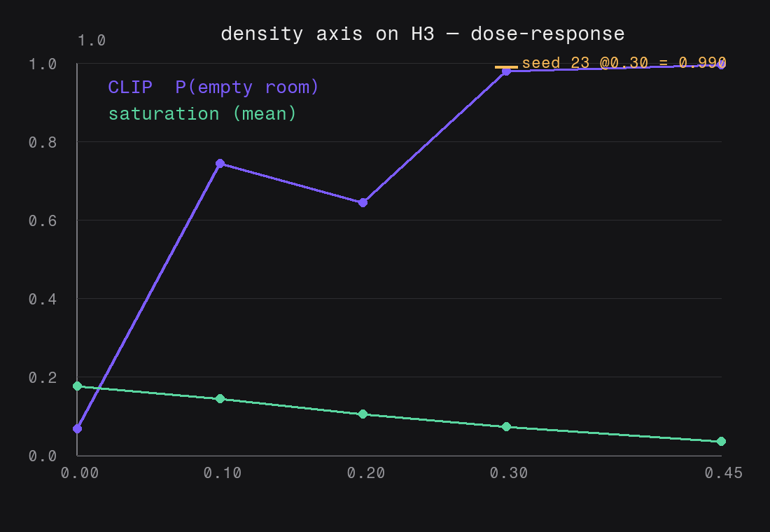Click the 'seed 23 @0.30 = 0.990' annotation
Image resolution: width=770 pixels, height=532 pixels.
click(x=624, y=63)
